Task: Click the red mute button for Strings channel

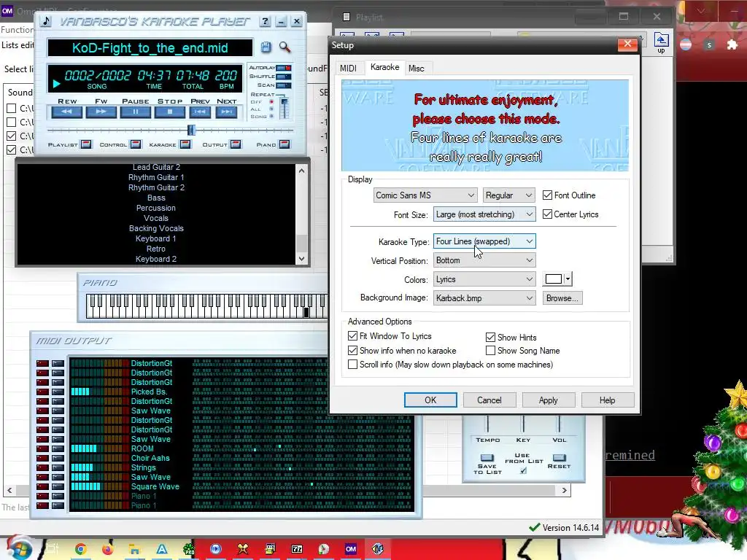Action: click(42, 467)
